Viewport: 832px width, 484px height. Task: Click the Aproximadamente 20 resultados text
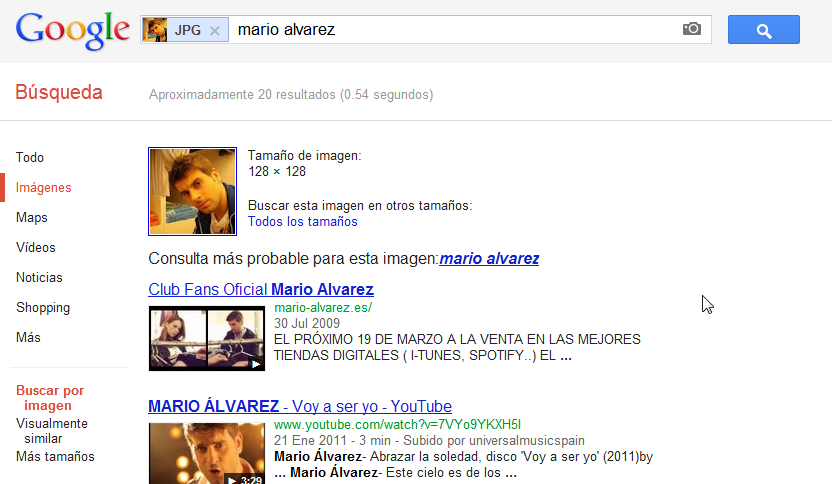(x=291, y=94)
